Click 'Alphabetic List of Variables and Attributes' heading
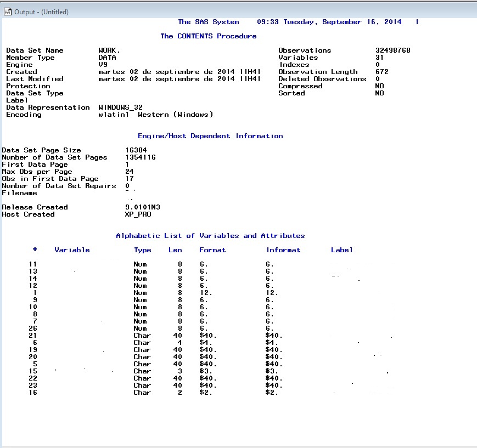 210,236
